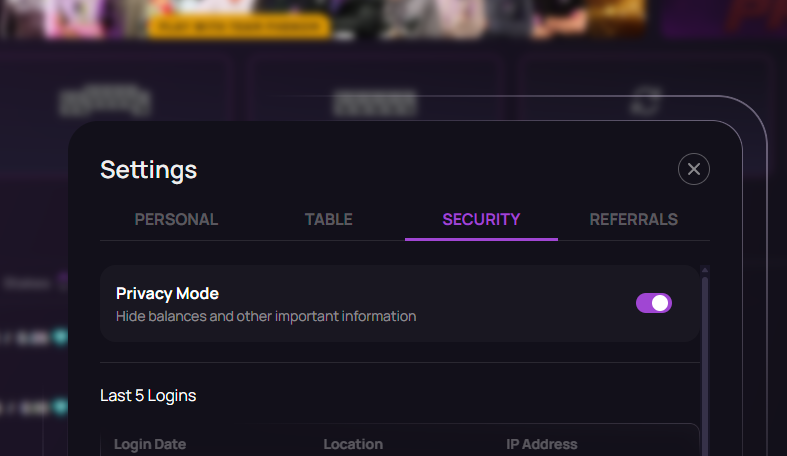
Task: Click the blurred circular arrow icon behind dialog
Action: [x=650, y=100]
